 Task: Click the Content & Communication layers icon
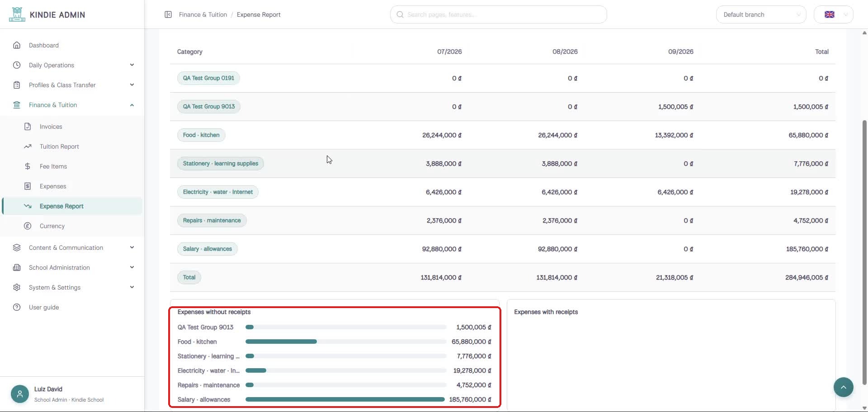[x=17, y=248]
